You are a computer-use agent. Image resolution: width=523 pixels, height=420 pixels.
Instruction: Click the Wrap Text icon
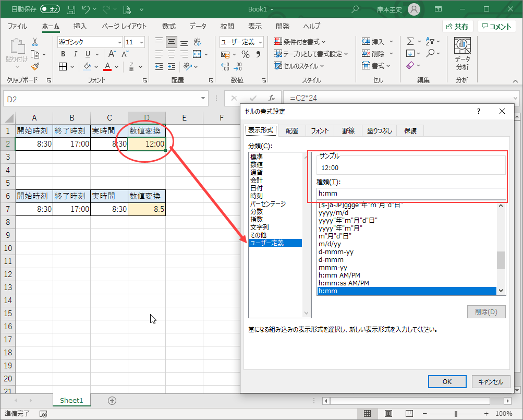click(x=197, y=42)
